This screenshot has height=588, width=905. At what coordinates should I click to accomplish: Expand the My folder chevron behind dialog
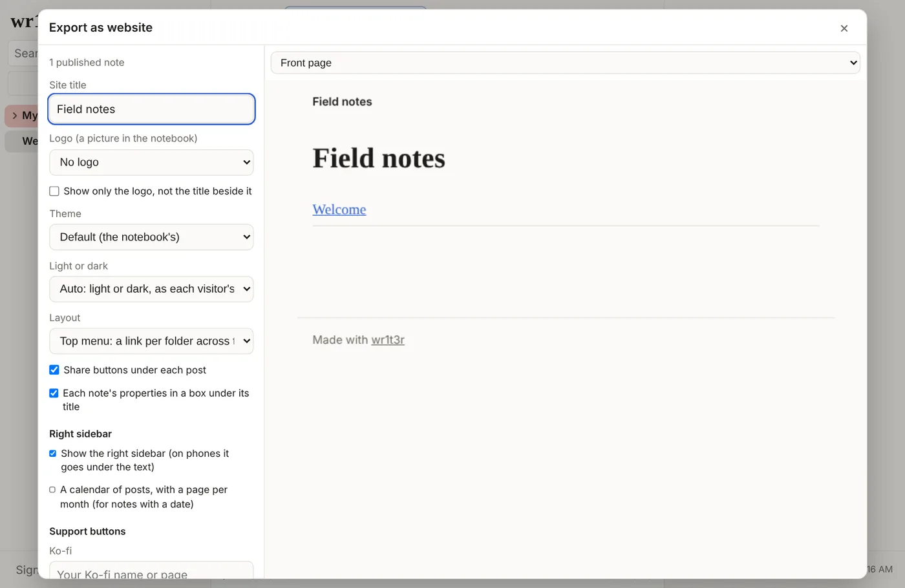[x=14, y=116]
